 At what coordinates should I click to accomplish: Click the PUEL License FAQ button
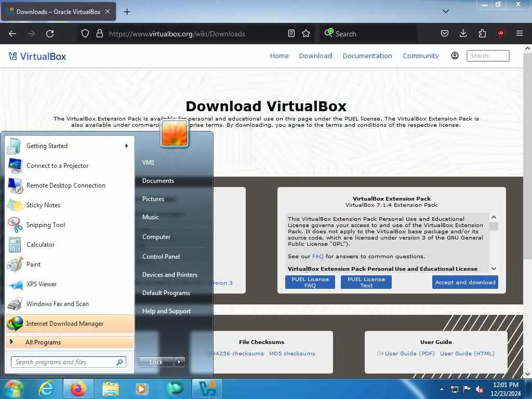(310, 282)
